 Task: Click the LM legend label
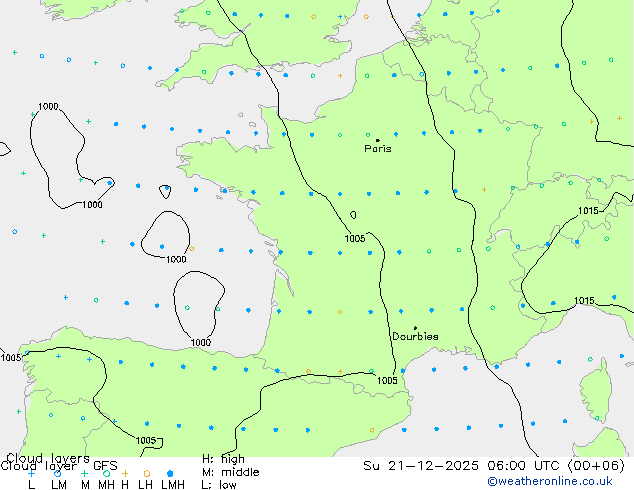[x=59, y=485]
